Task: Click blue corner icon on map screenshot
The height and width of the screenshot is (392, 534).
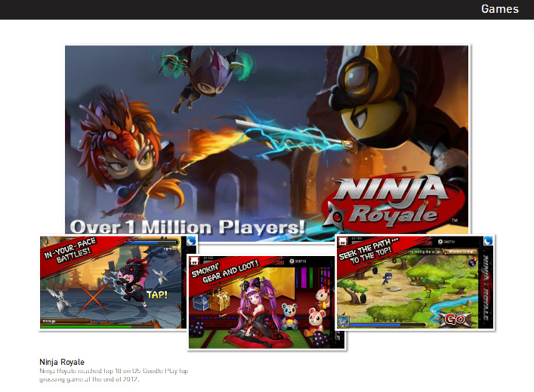Action: point(488,240)
